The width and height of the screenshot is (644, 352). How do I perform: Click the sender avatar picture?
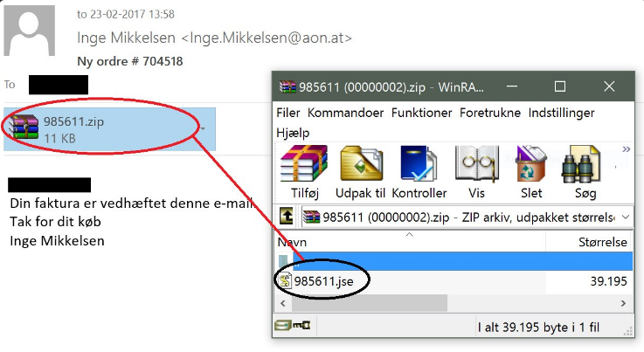(29, 31)
